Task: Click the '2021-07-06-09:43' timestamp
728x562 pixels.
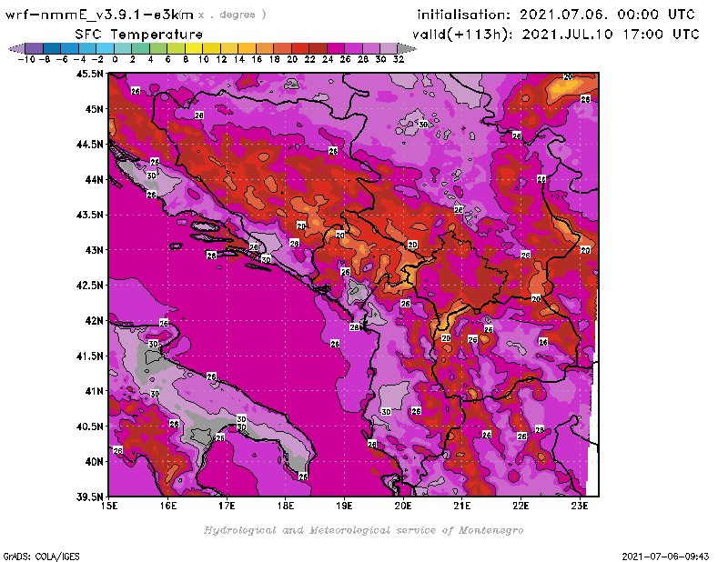Action: (x=665, y=557)
